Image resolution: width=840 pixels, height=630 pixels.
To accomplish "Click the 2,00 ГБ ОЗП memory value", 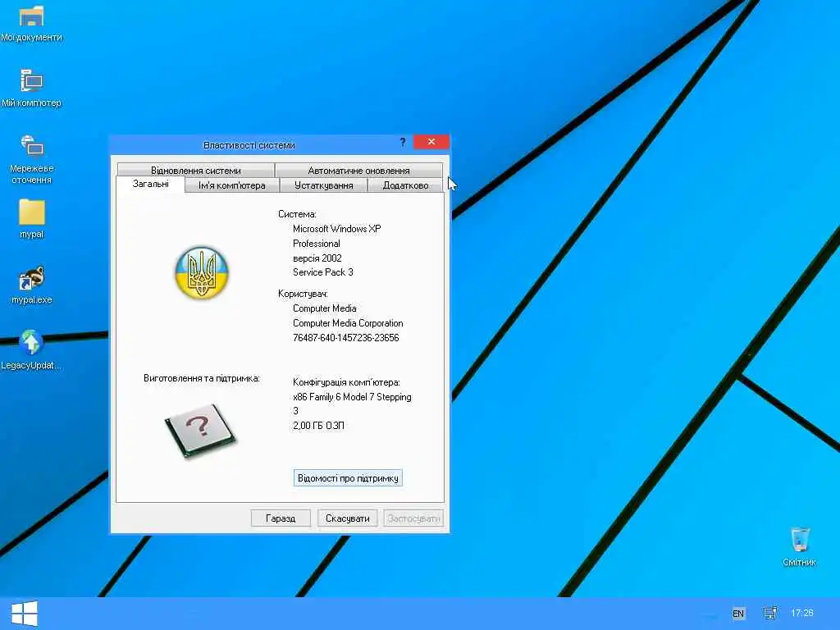I will 318,426.
